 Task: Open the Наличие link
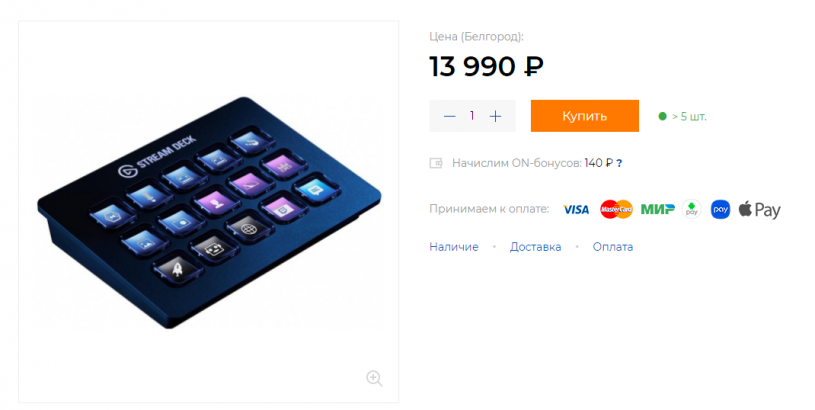[x=454, y=247]
